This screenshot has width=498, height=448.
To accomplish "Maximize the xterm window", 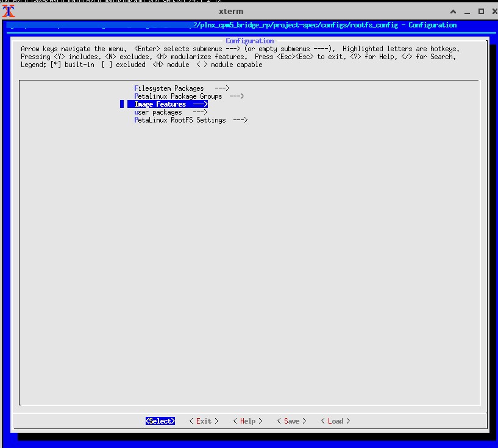I will click(x=480, y=12).
